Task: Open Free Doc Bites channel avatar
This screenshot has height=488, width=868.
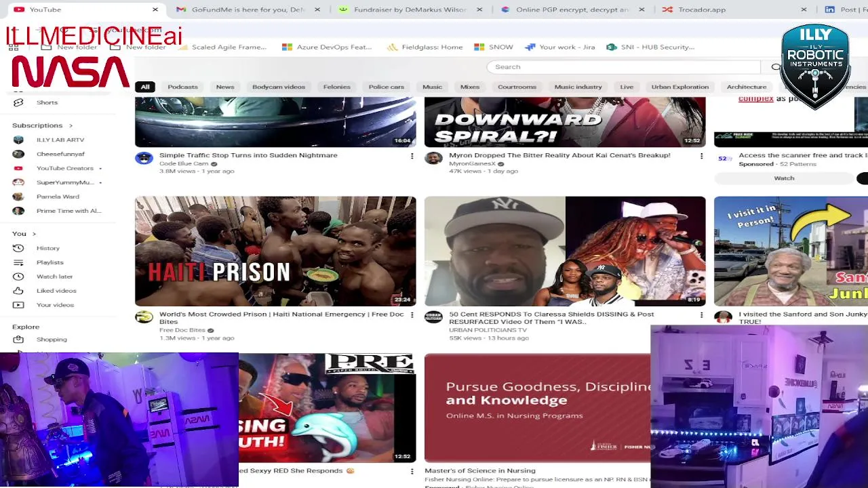Action: point(144,317)
